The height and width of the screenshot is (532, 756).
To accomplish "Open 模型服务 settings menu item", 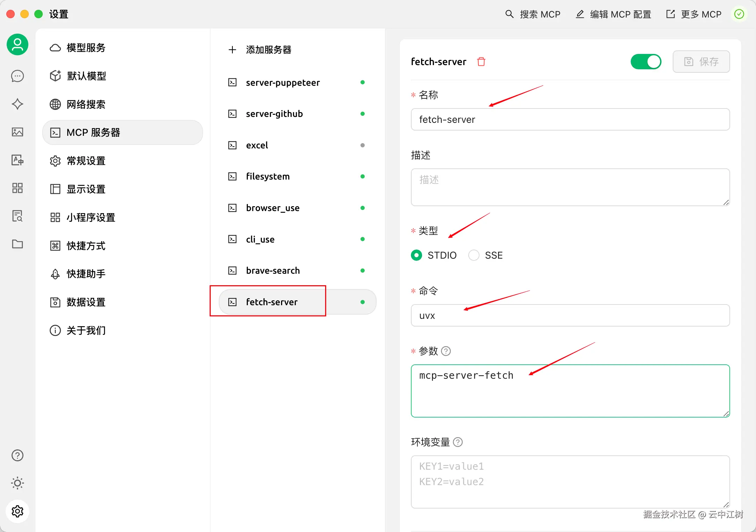I will (86, 48).
